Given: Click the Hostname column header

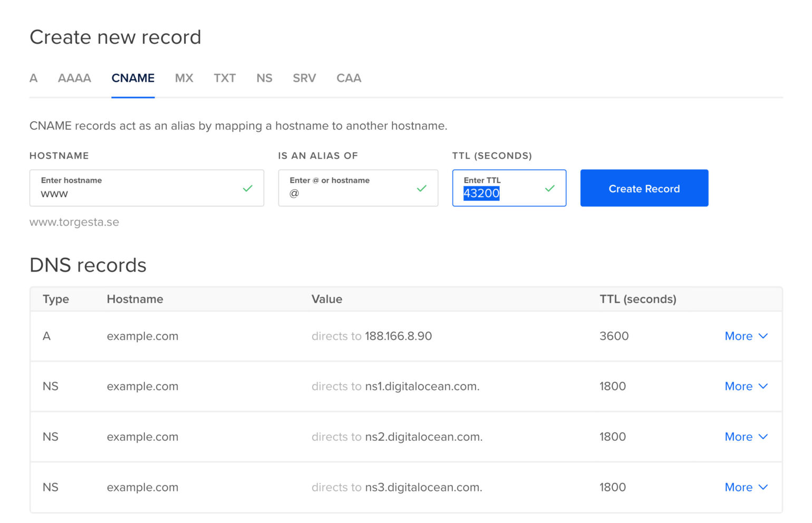Looking at the screenshot, I should tap(135, 299).
